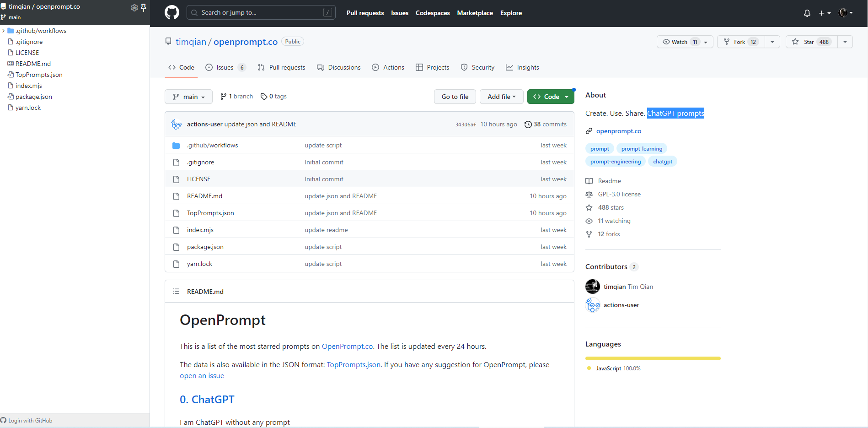This screenshot has width=868, height=428.
Task: Switch to the Projects tab
Action: (x=433, y=67)
